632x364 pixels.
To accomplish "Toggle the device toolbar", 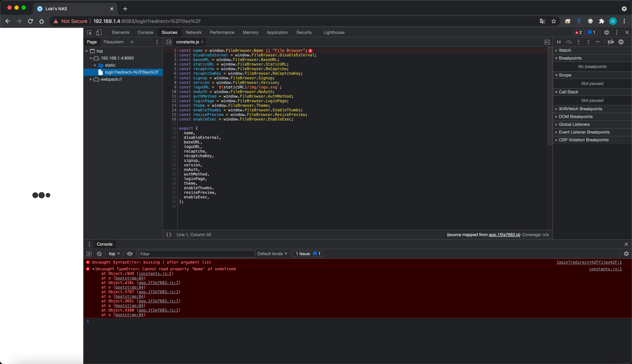I will tap(99, 32).
